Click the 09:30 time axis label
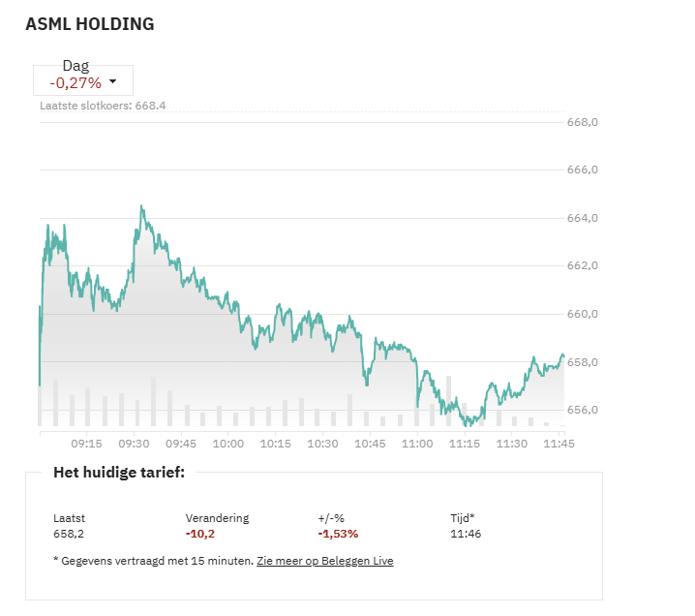The width and height of the screenshot is (695, 616). 134,443
